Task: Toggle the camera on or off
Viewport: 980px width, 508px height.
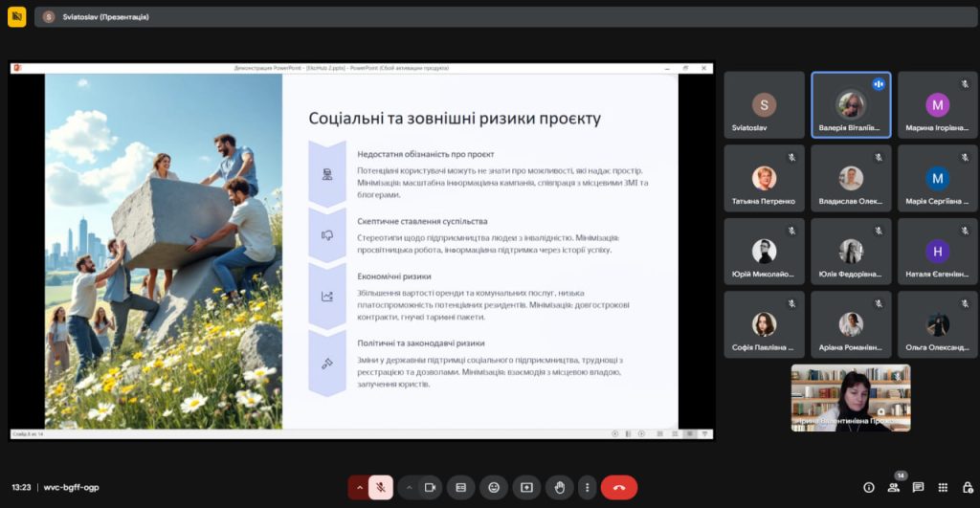Action: (x=431, y=487)
